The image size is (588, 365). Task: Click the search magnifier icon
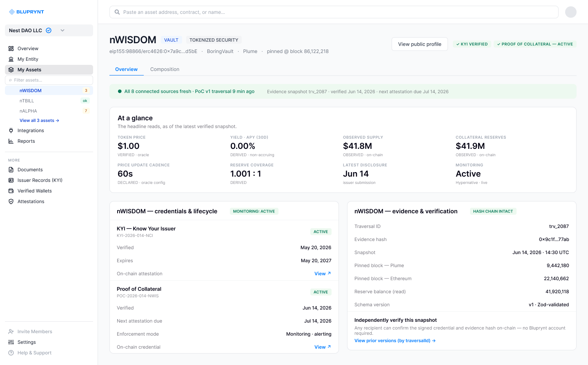117,12
